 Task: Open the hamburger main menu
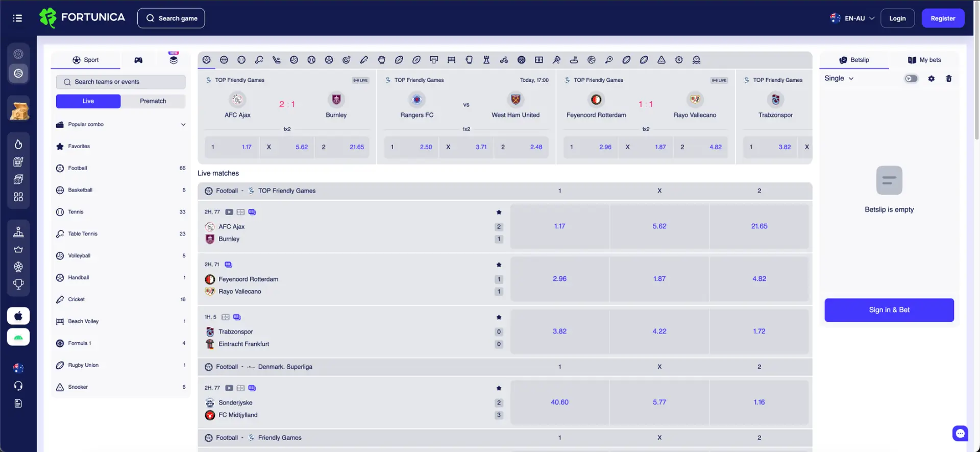[x=17, y=18]
